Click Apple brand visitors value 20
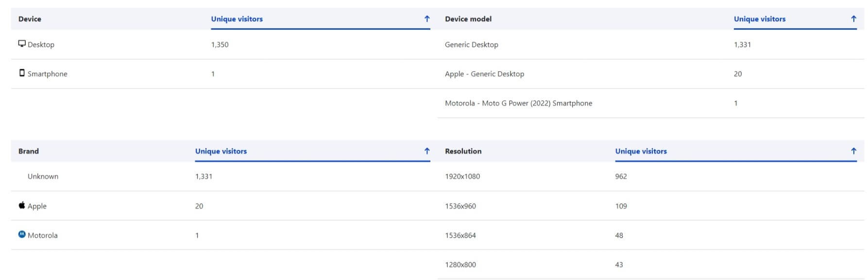The height and width of the screenshot is (280, 868). (199, 206)
